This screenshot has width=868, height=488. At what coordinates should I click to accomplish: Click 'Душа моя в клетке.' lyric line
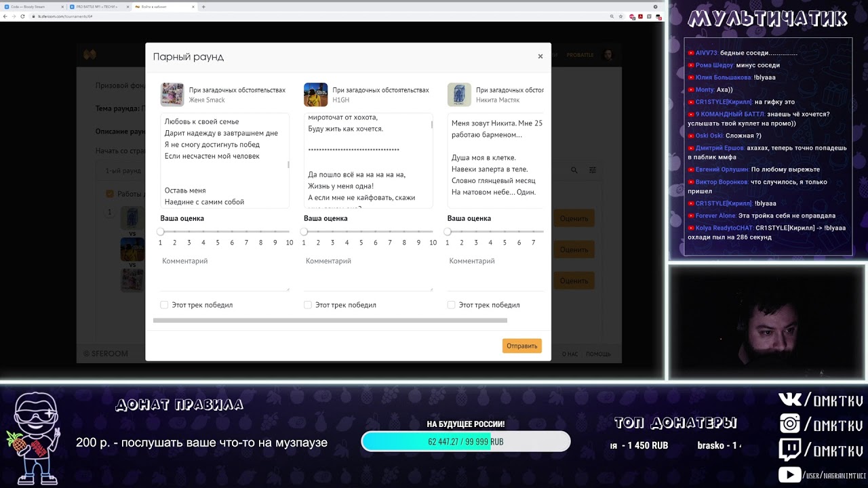(x=484, y=157)
